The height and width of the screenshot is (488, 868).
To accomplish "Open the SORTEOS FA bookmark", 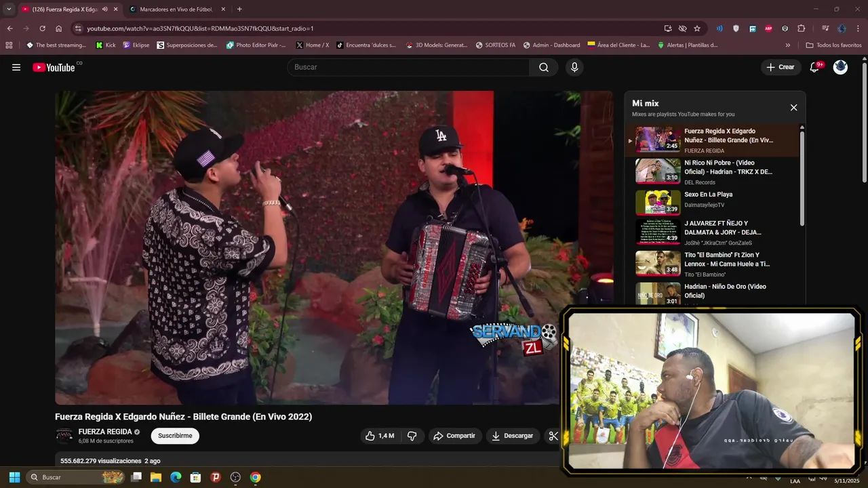I will pyautogui.click(x=496, y=45).
